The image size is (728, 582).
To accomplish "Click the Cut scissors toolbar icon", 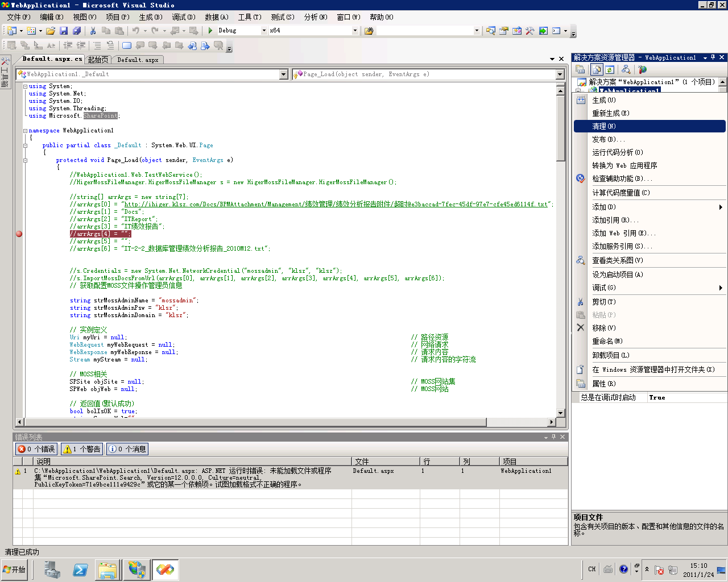I will click(93, 31).
